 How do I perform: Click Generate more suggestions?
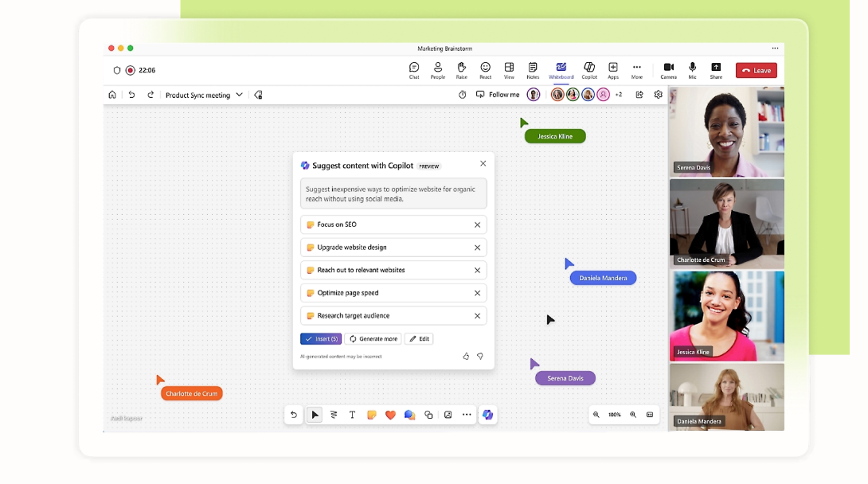click(x=373, y=338)
